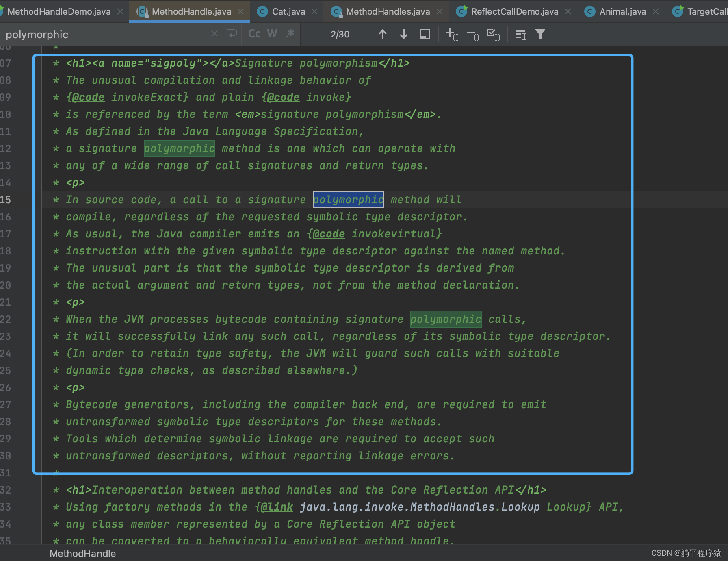Open the search filter funnel icon
Screen dimensions: 728x561
point(540,34)
